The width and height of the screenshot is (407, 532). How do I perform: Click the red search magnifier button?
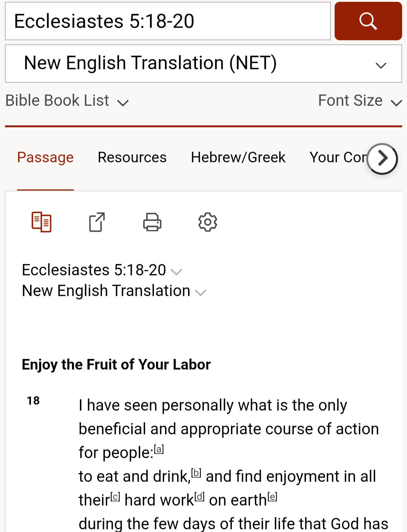coord(368,21)
